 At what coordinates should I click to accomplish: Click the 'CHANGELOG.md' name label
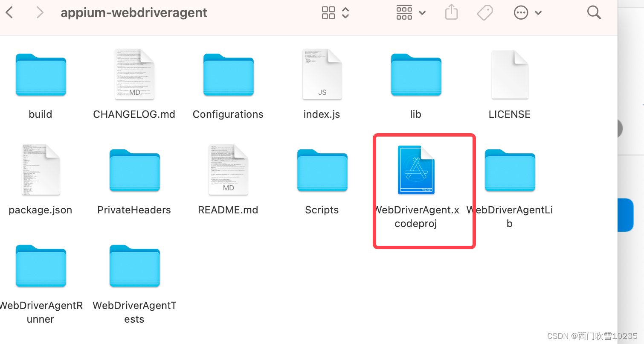pyautogui.click(x=134, y=114)
